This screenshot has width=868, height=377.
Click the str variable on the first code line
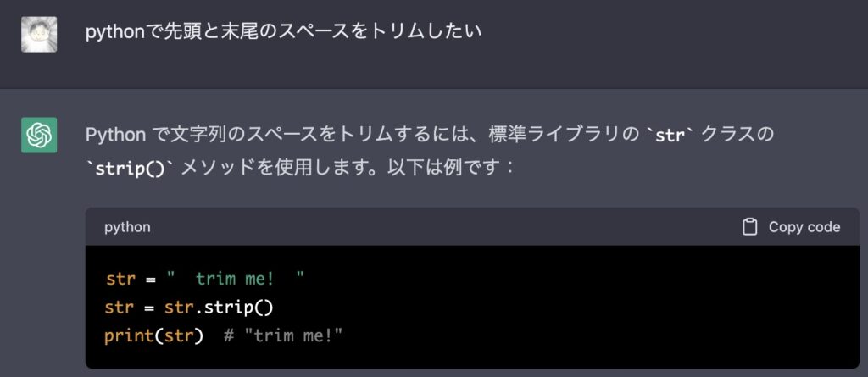[120, 279]
